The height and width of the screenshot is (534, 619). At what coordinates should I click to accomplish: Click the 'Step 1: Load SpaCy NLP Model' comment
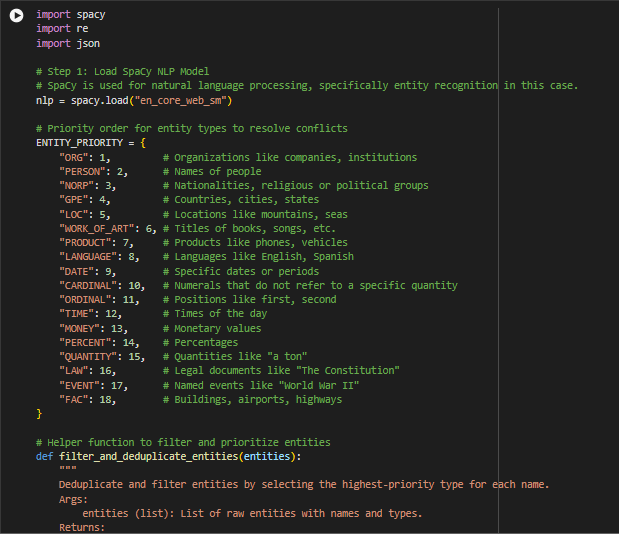point(122,72)
